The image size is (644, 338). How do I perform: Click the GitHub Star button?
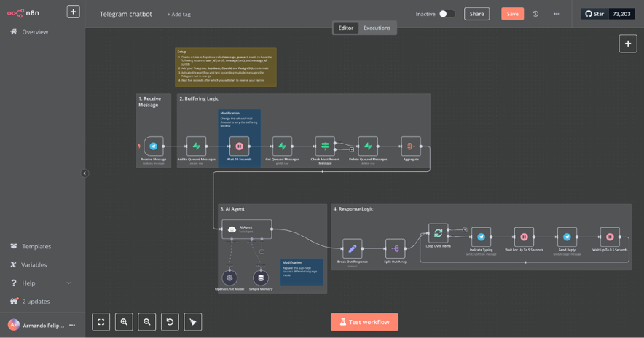[x=594, y=14]
